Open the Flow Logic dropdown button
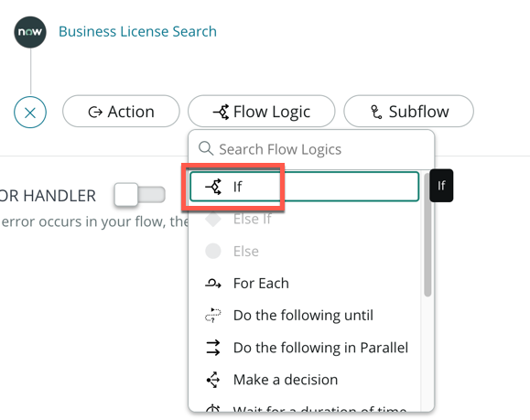 262,111
